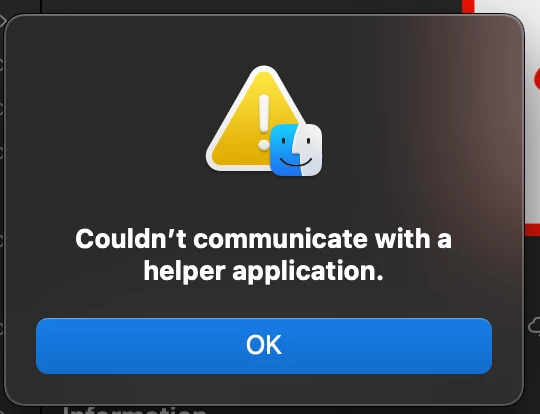Viewport: 540px width, 414px height.
Task: Click the gray half of the Finder face
Action: 309,150
